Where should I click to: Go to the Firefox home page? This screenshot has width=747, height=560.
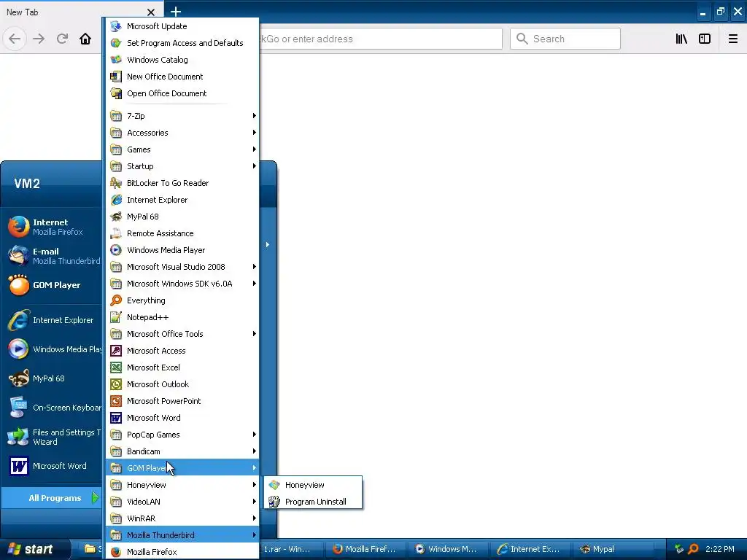(85, 39)
